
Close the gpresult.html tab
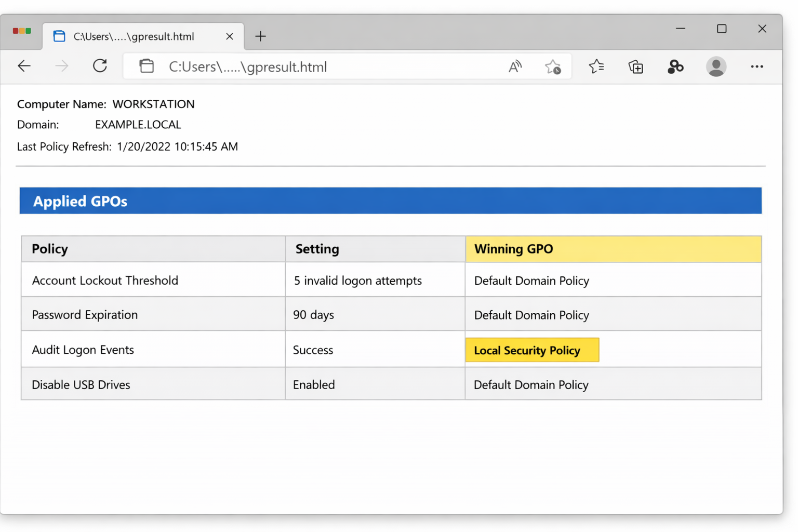(x=229, y=36)
